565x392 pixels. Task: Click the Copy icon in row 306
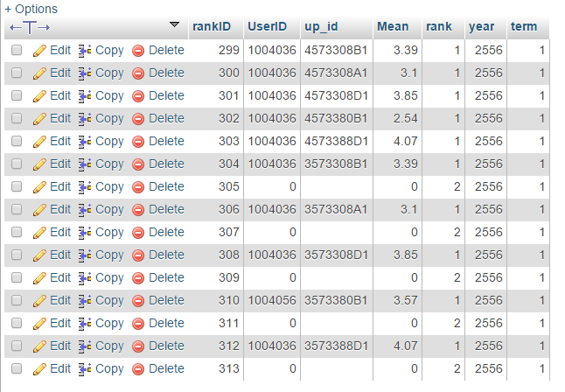[x=85, y=210]
